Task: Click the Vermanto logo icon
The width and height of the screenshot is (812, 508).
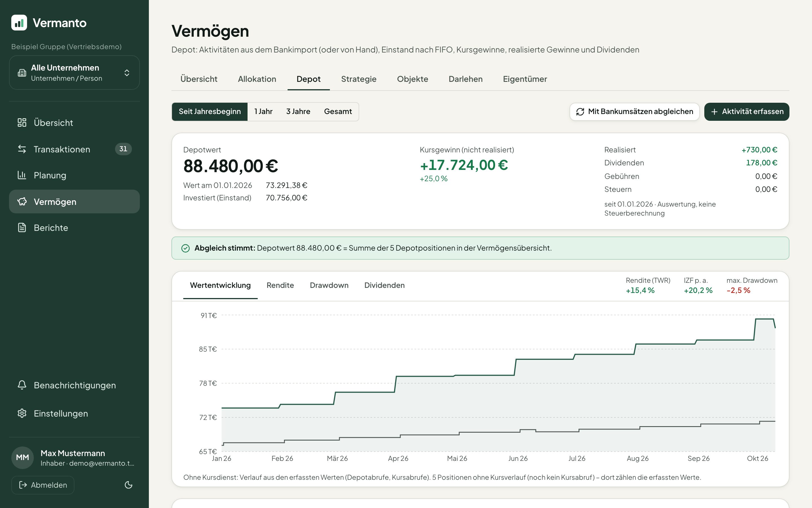Action: [x=19, y=23]
